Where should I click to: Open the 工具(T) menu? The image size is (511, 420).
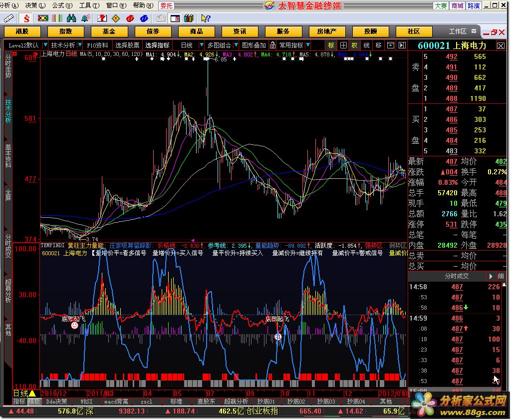click(89, 5)
